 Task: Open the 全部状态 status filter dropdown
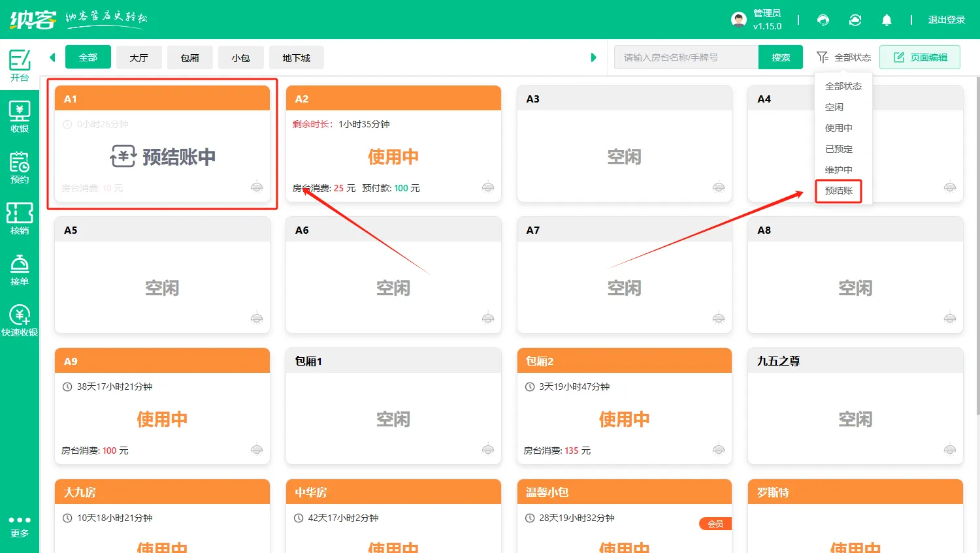[844, 57]
